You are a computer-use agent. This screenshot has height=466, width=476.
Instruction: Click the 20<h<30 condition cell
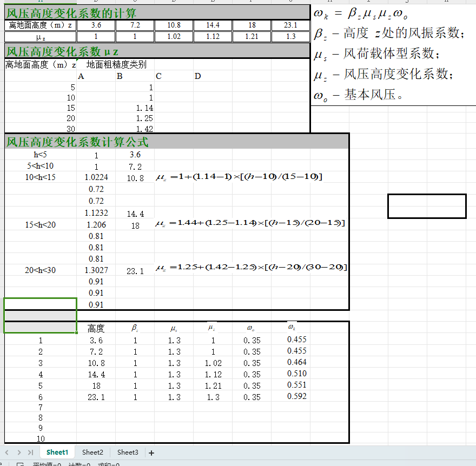pyautogui.click(x=41, y=270)
